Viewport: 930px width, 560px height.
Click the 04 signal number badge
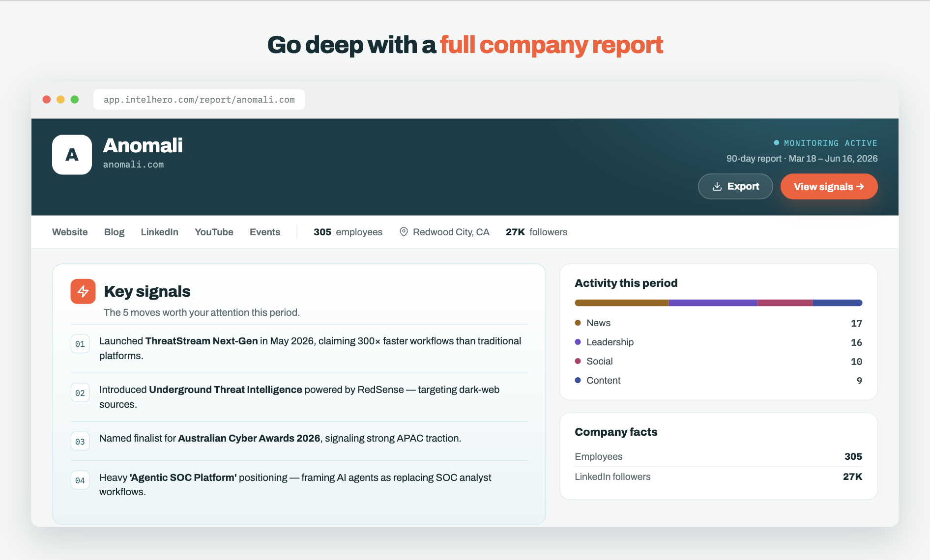point(80,480)
